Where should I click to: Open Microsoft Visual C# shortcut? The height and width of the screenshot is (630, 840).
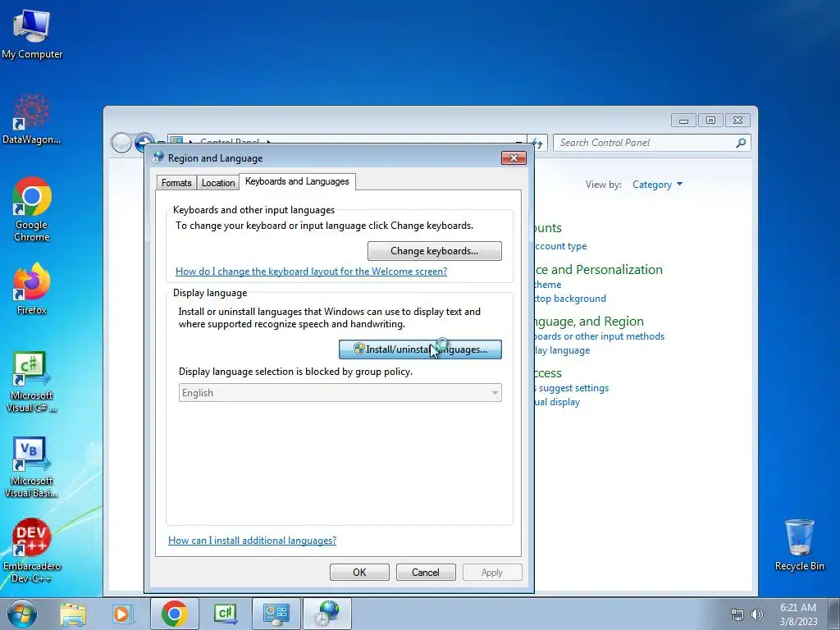[32, 381]
